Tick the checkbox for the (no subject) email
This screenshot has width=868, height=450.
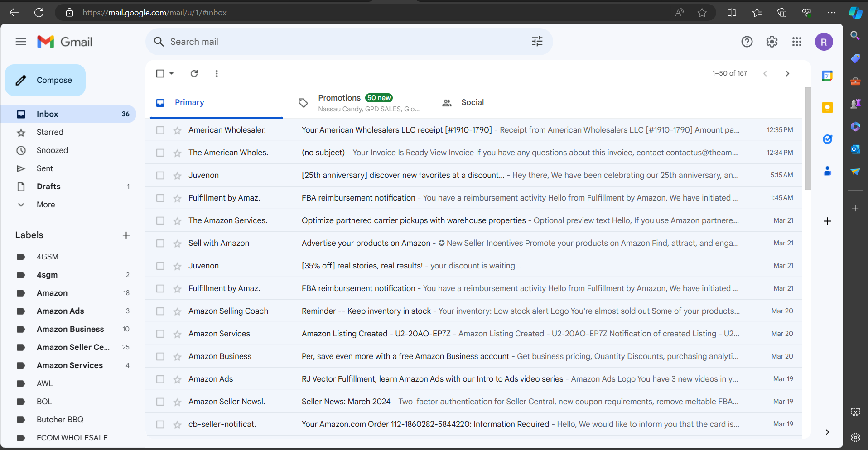tap(160, 153)
